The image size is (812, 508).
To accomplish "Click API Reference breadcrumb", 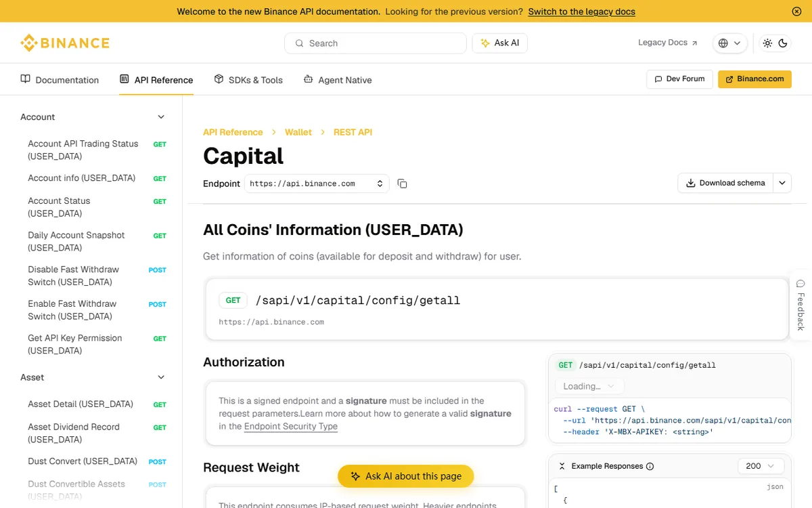I will (233, 132).
